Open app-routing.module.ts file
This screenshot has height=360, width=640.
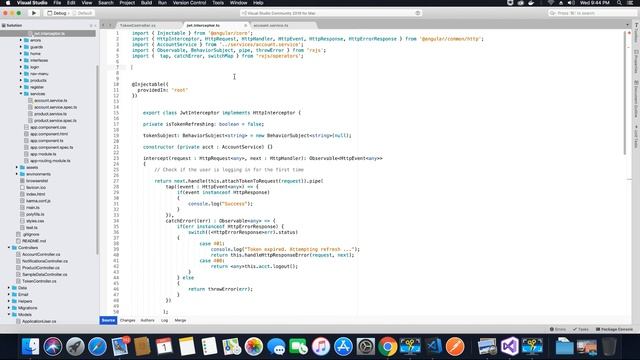click(50, 160)
